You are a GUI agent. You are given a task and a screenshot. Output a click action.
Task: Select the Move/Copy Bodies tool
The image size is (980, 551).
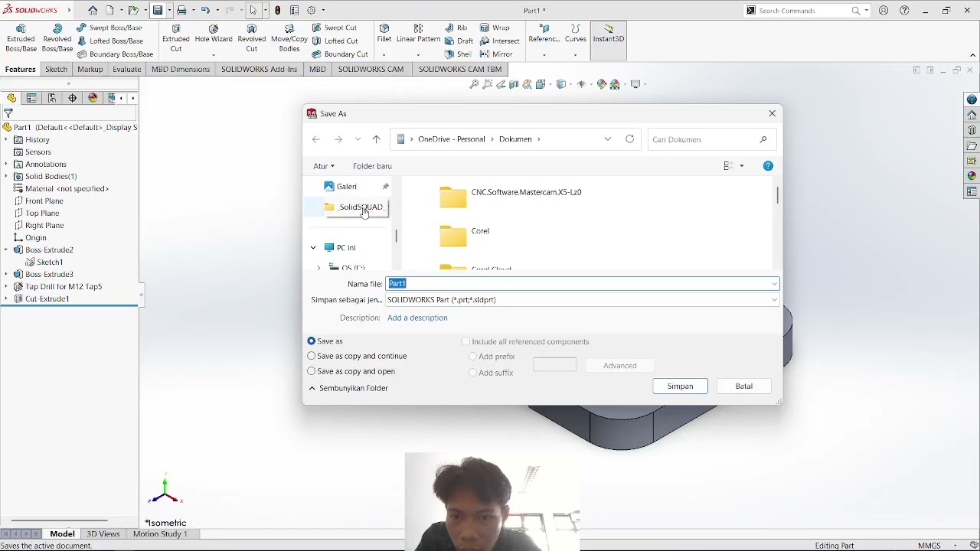[289, 38]
